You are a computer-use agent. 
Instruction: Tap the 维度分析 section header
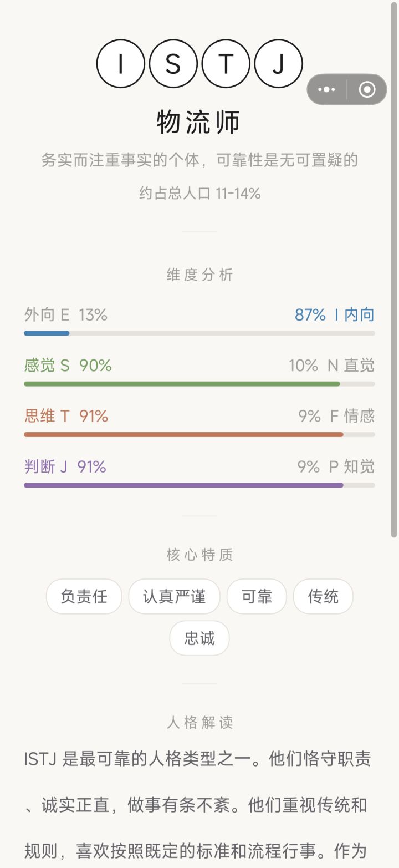[199, 275]
